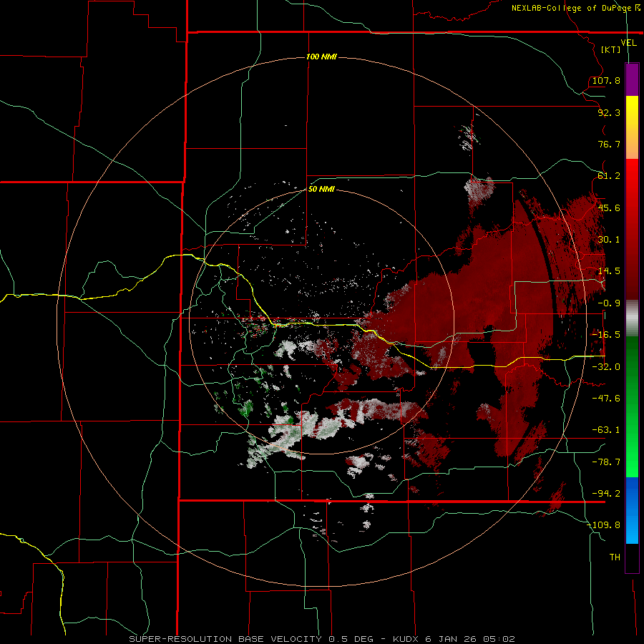644x644 pixels.
Task: Click the yellow-orange segment of the color bar
Action: point(632,127)
